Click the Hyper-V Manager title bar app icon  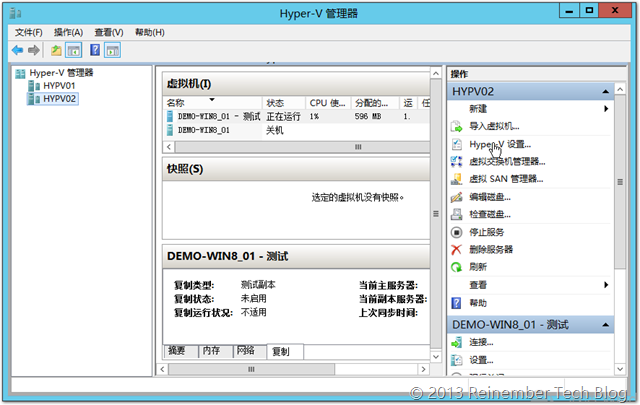coord(16,13)
